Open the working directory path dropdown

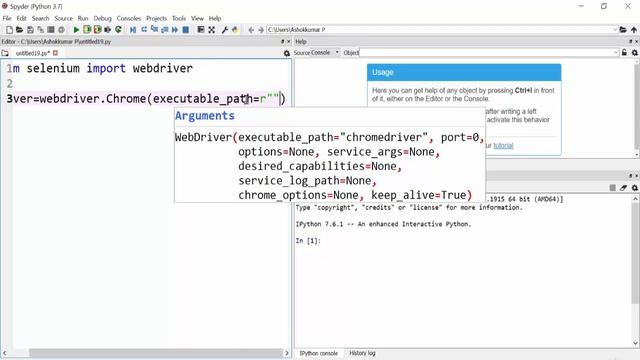click(x=615, y=30)
